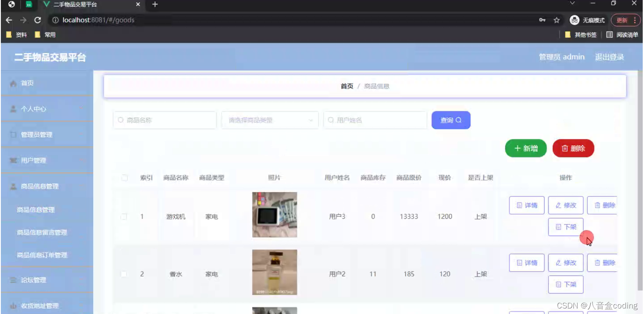
Task: Bookmark this page with star icon
Action: pyautogui.click(x=556, y=20)
